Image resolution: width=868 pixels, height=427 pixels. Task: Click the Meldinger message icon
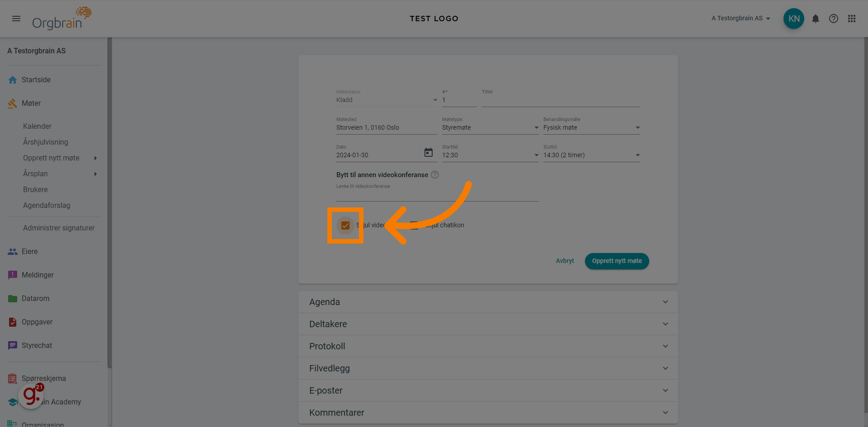(x=13, y=275)
